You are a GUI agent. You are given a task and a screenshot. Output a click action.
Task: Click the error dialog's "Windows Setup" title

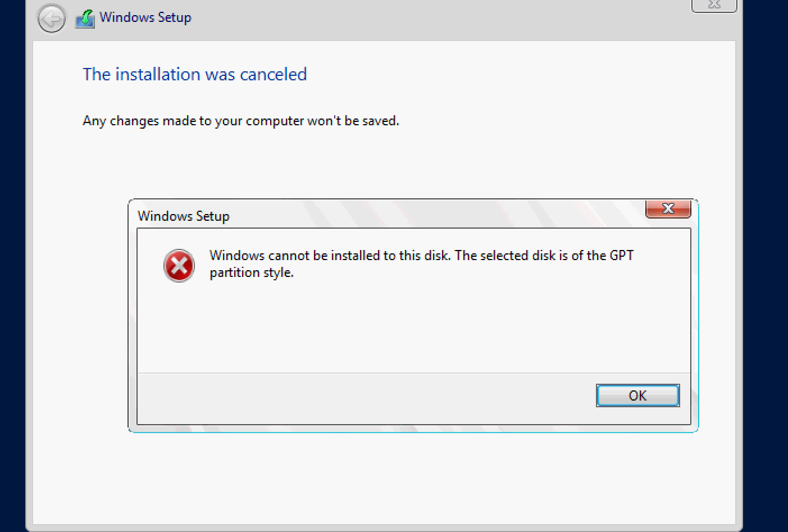[184, 216]
